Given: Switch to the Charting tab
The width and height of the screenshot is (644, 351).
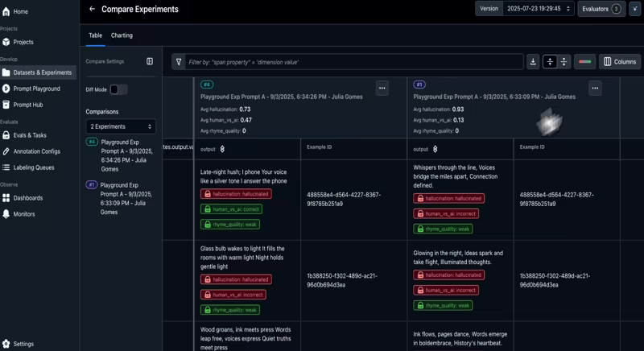Looking at the screenshot, I should click(x=122, y=35).
